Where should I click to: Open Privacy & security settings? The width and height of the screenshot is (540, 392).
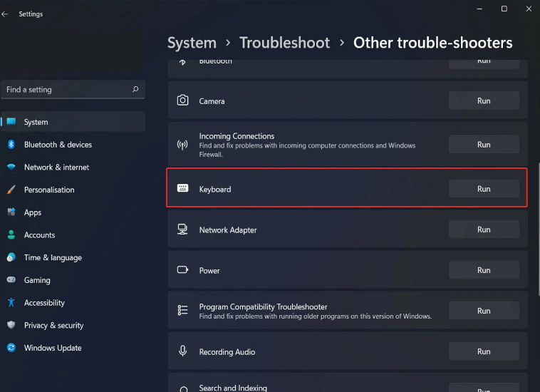[x=73, y=325]
